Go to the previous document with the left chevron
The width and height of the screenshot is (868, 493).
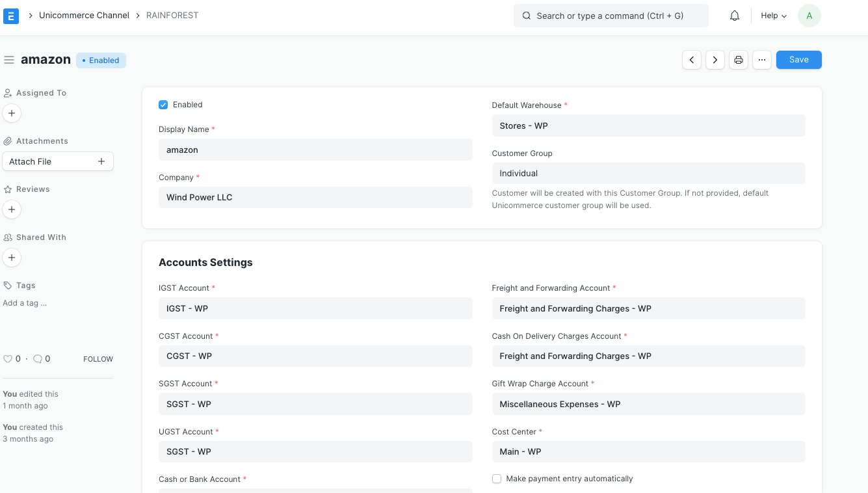pyautogui.click(x=691, y=59)
